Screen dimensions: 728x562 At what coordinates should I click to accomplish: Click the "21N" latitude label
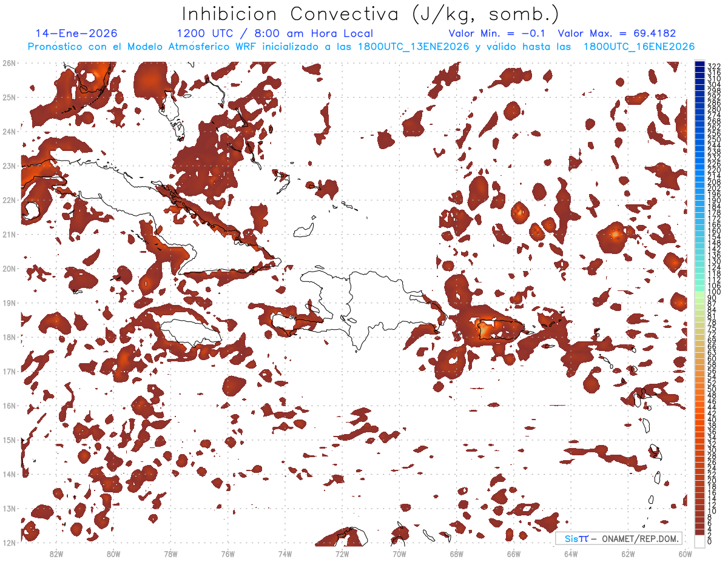[9, 235]
